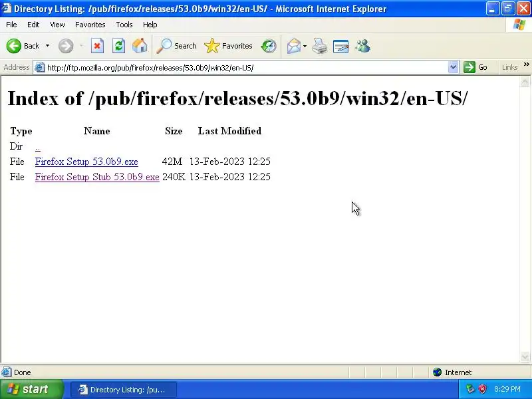This screenshot has width=532, height=399.
Task: Open the Back history dropdown arrow
Action: [x=47, y=46]
